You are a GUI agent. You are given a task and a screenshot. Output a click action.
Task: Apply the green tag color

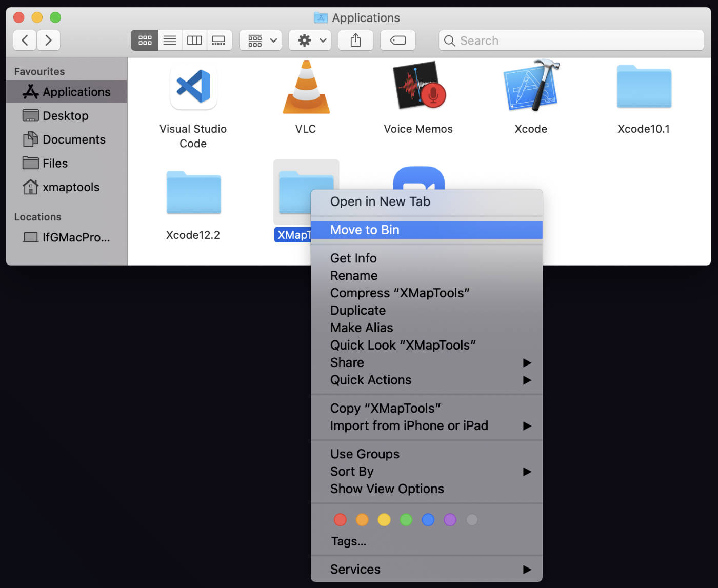[406, 520]
